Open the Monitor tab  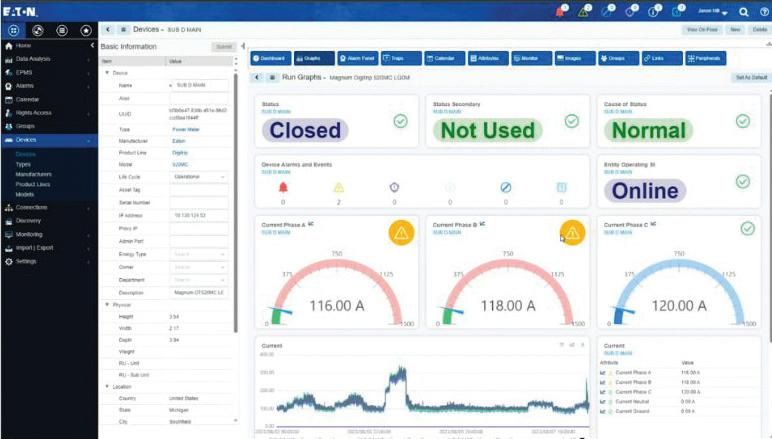[532, 58]
